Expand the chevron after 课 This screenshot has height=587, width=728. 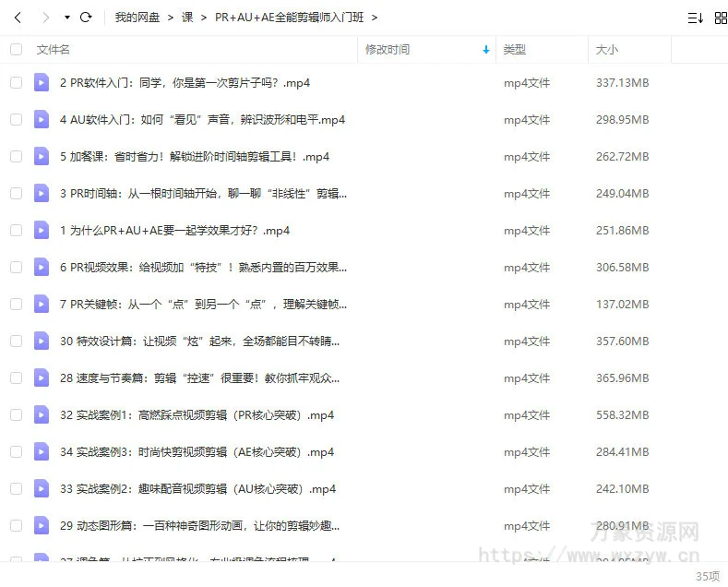[x=204, y=18]
